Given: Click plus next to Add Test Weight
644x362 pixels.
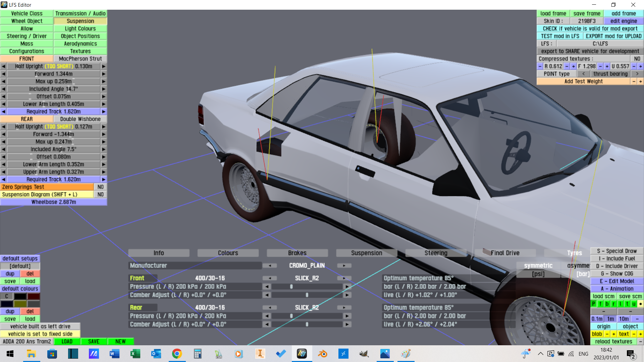Looking at the screenshot, I should (x=640, y=81).
